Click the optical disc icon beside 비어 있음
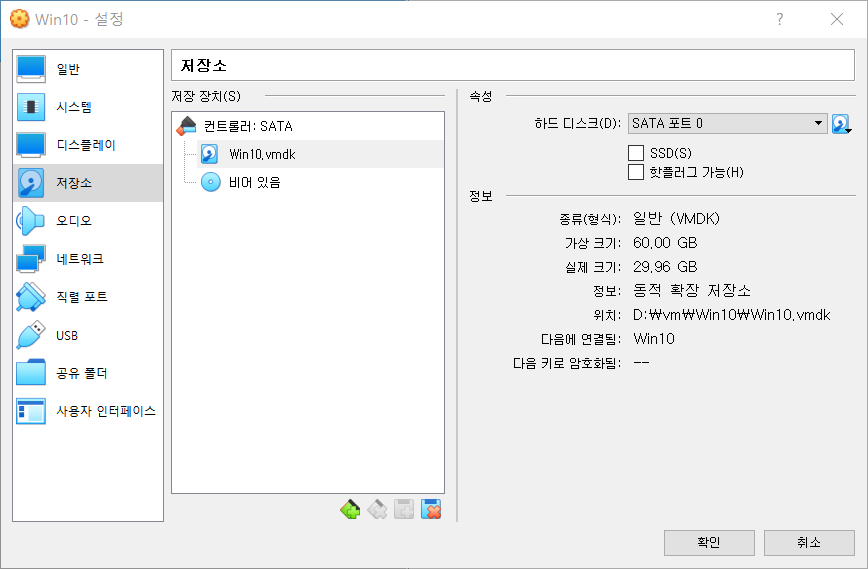Screen dimensions: 868x569 [210, 182]
